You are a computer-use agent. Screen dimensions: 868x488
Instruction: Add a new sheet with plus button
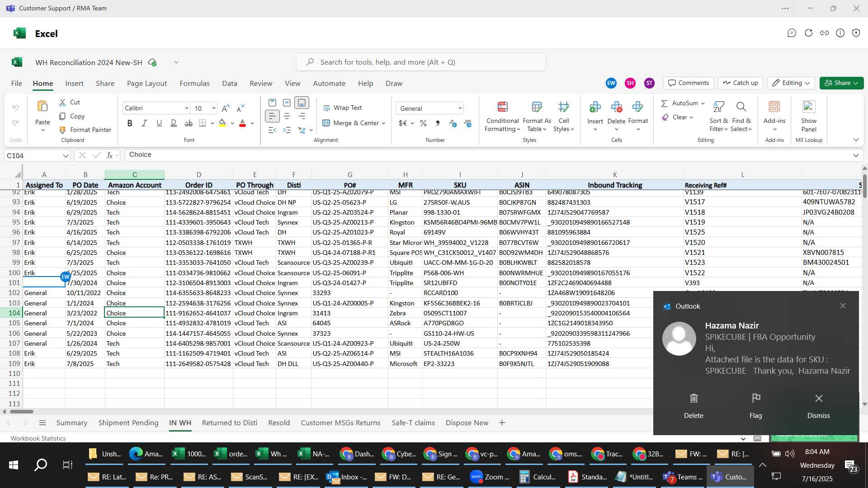tap(502, 423)
